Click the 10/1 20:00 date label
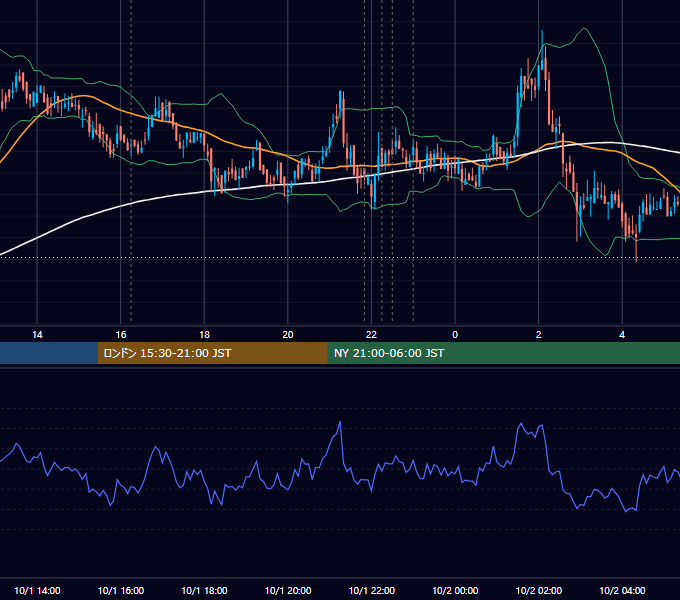This screenshot has height=600, width=680. click(x=288, y=590)
